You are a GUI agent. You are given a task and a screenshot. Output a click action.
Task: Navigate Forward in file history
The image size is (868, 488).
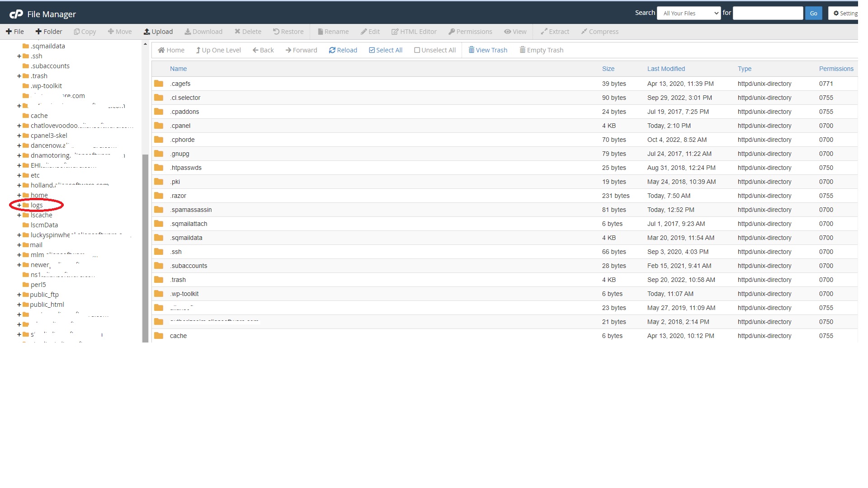tap(302, 50)
